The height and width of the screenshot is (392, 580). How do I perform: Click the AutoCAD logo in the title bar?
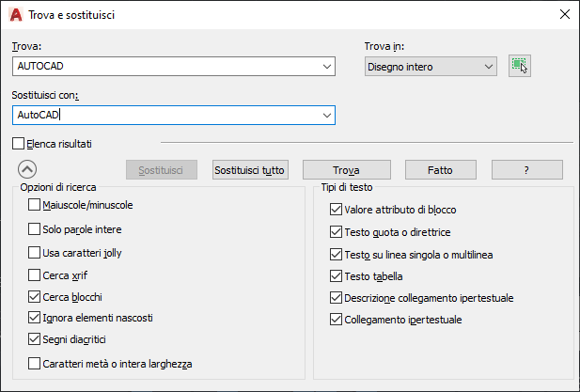(15, 14)
